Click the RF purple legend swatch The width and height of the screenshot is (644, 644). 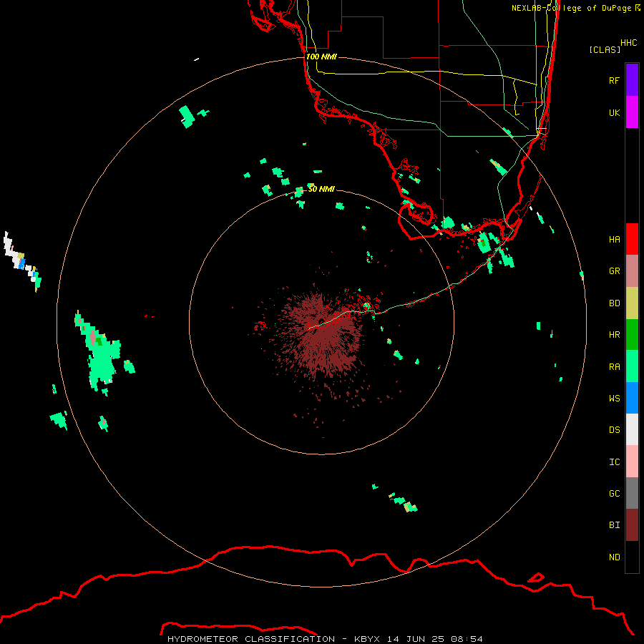coord(632,80)
